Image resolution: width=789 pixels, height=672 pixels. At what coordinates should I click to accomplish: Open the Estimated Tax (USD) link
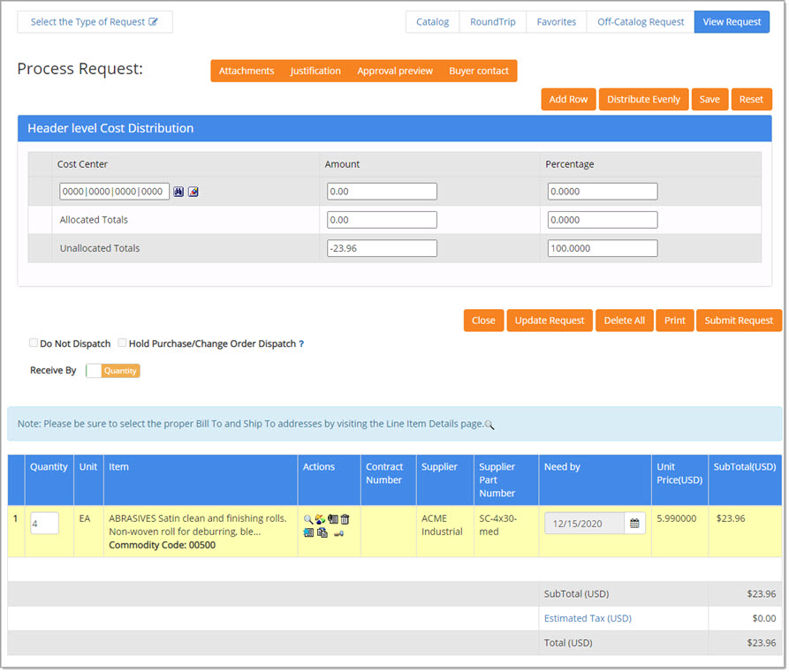[588, 619]
